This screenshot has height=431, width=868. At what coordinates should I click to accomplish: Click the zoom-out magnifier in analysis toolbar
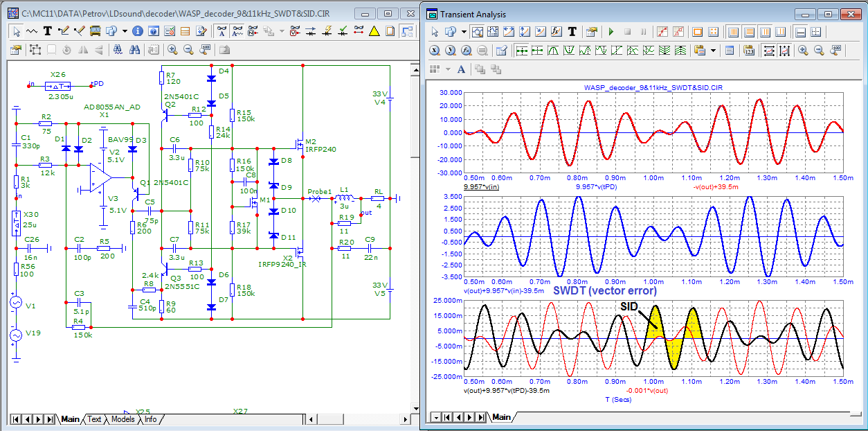pos(819,51)
